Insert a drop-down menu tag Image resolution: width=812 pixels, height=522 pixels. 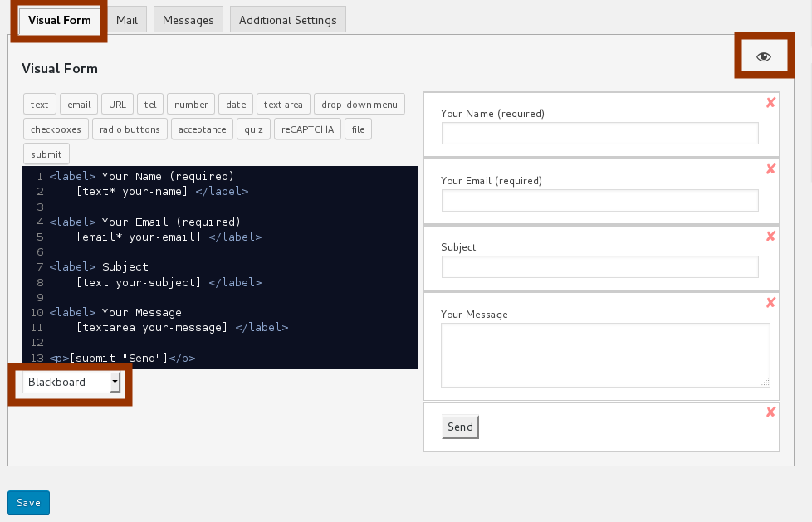tap(360, 105)
